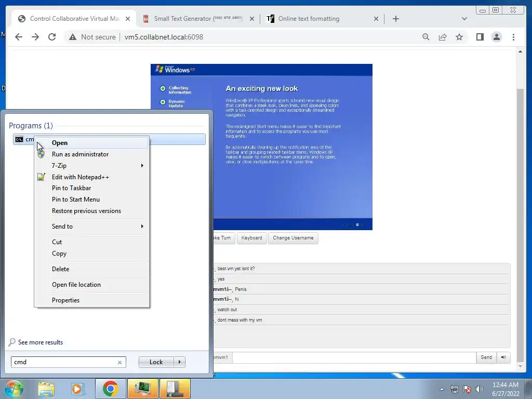The image size is (532, 399).
Task: Open Chrome three-dot menu
Action: (513, 37)
